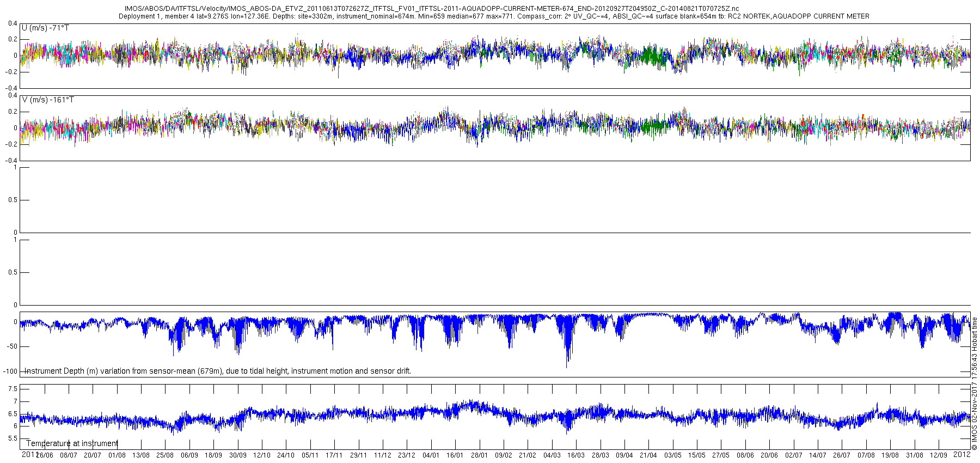Screen dimensions: 980x463
Task: Click the '21/04' date tick label
Action: coord(648,455)
